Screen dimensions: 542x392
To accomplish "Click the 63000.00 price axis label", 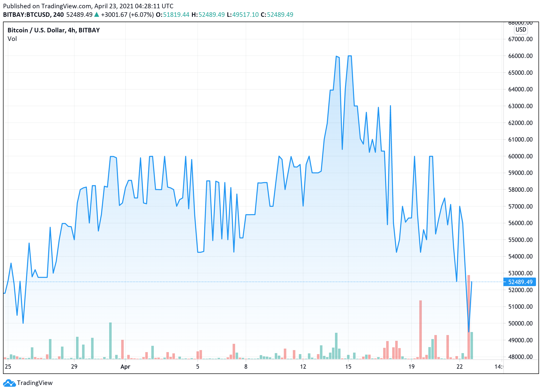I will [520, 106].
